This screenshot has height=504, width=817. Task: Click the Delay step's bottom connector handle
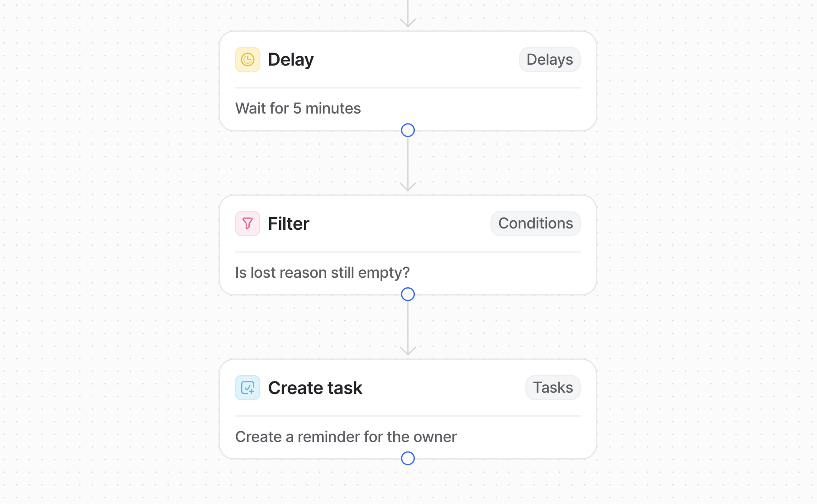pyautogui.click(x=408, y=130)
